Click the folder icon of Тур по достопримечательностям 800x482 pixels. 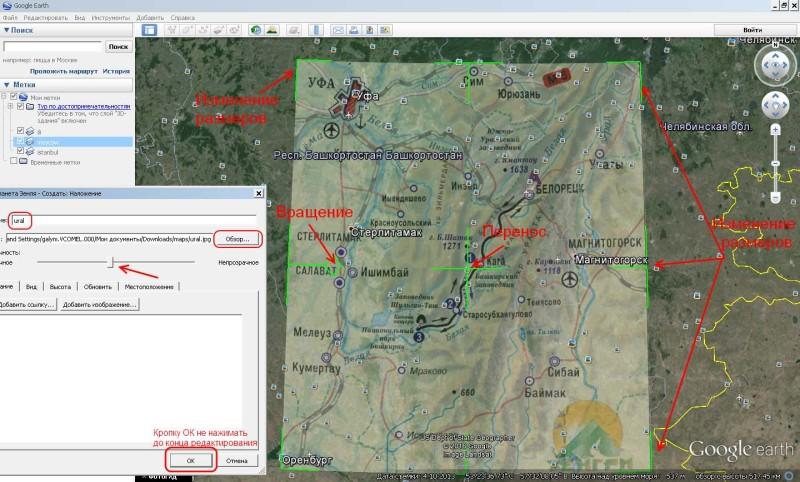(30, 107)
